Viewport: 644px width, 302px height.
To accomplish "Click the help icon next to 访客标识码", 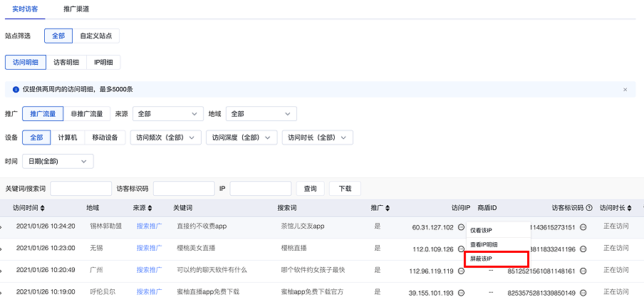I will pos(589,209).
